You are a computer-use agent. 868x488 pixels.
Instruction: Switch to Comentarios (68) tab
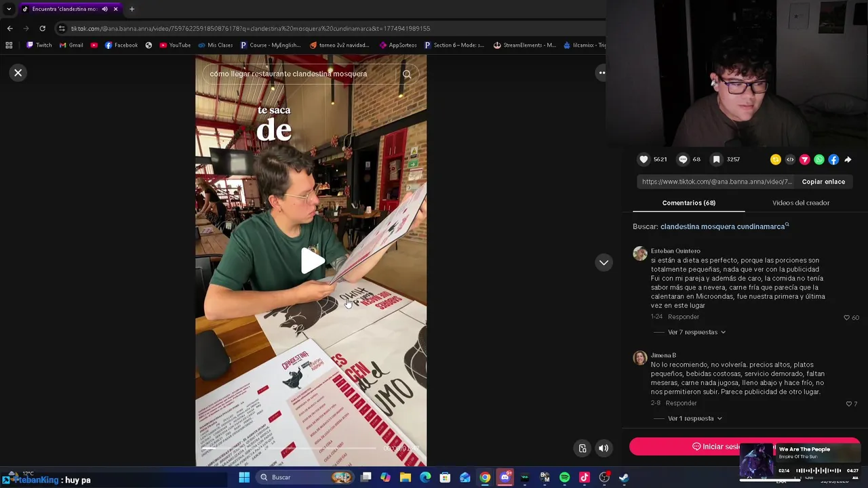[x=688, y=203]
